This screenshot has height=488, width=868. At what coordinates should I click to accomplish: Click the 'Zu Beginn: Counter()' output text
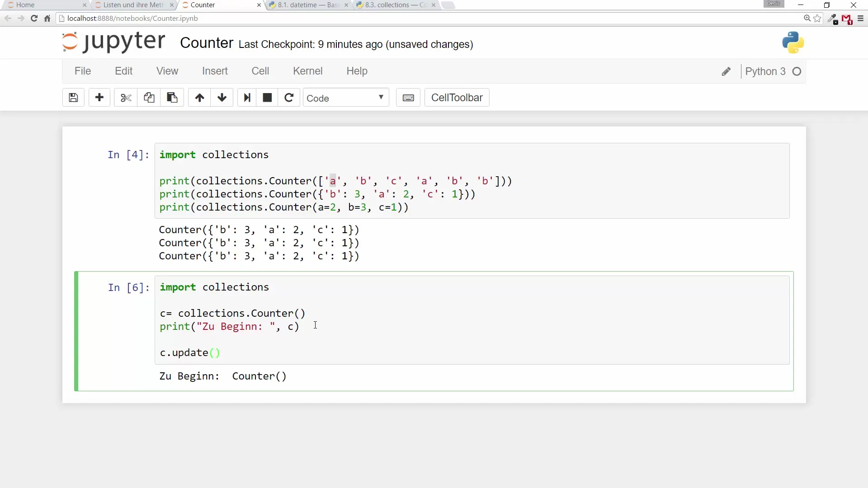223,376
